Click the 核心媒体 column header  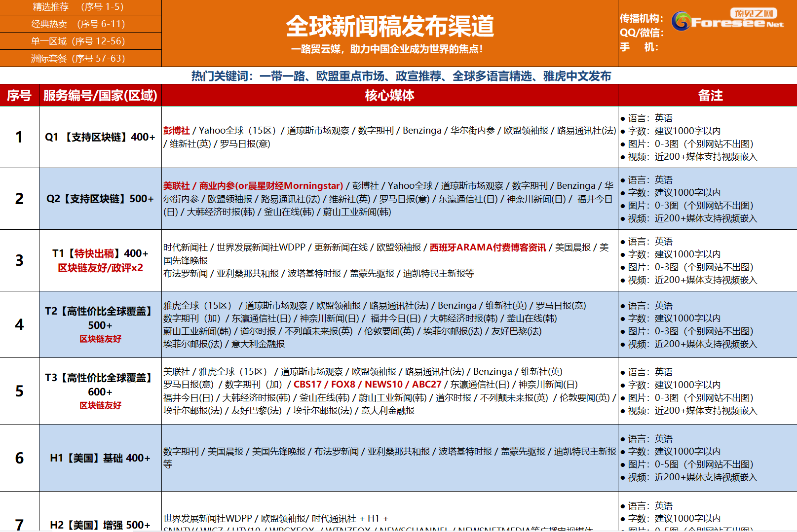click(x=389, y=96)
